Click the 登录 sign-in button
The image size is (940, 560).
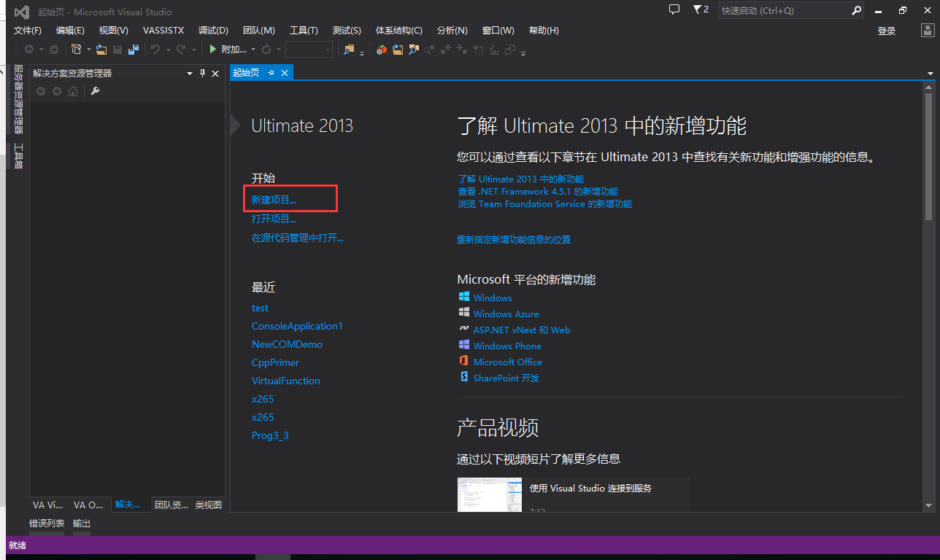[887, 31]
